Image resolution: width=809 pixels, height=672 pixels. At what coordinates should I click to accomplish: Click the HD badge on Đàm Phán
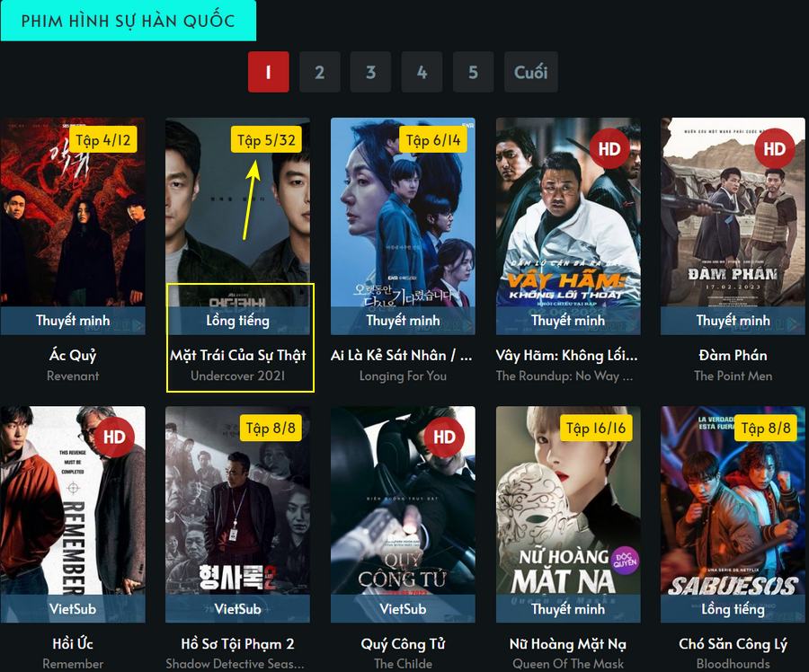tap(775, 148)
